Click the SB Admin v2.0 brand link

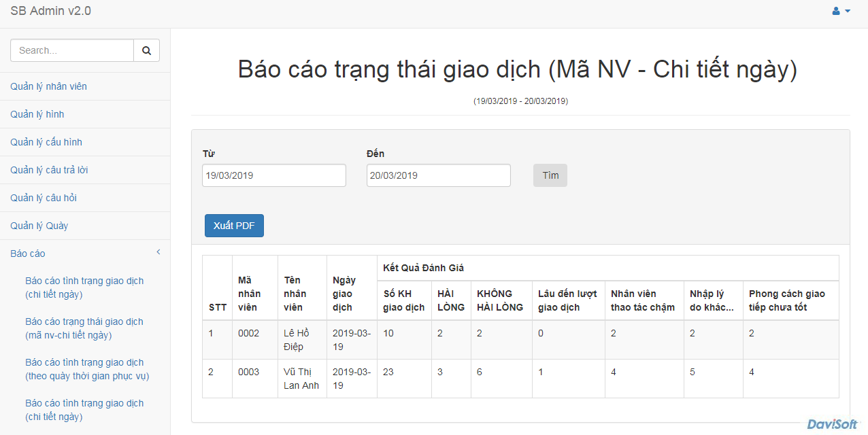tap(51, 11)
